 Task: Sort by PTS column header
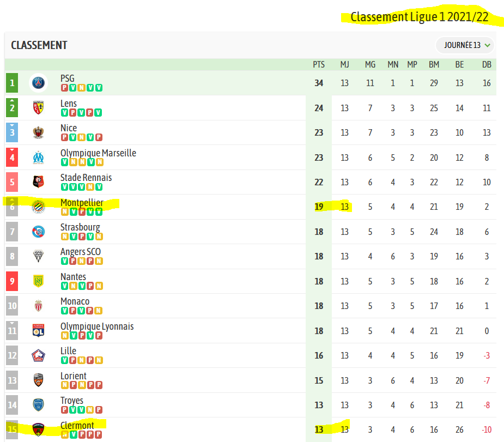point(319,65)
